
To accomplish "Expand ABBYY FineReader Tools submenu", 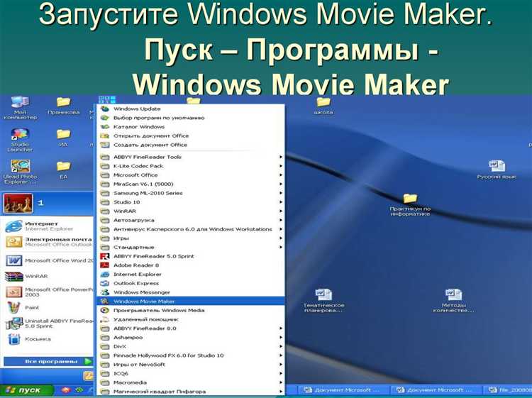I will [191, 157].
